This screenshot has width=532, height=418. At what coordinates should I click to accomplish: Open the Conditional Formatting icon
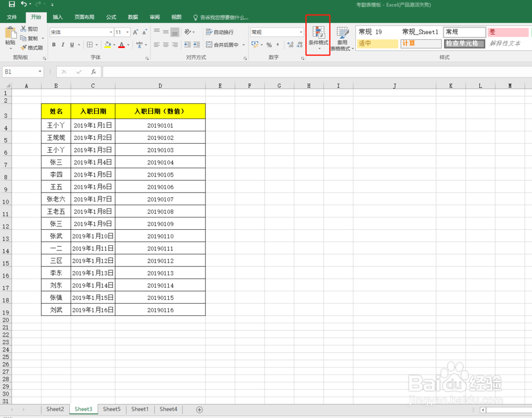(318, 32)
